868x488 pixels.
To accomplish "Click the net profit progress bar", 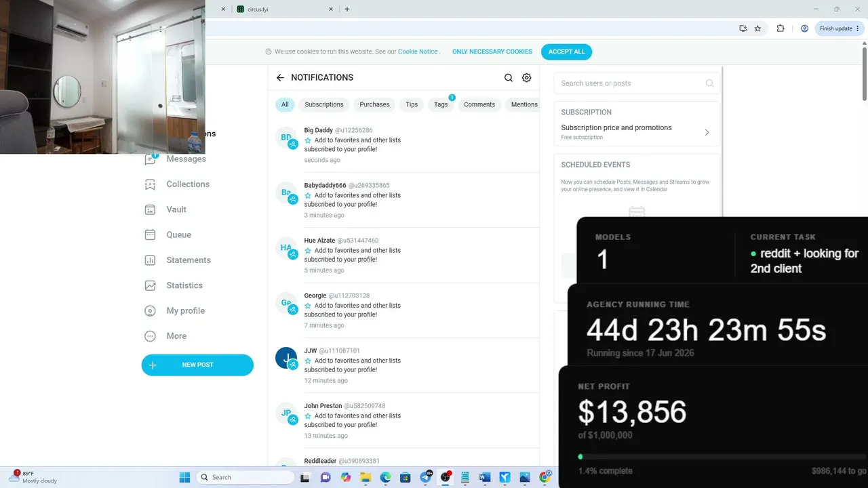I will click(x=722, y=457).
